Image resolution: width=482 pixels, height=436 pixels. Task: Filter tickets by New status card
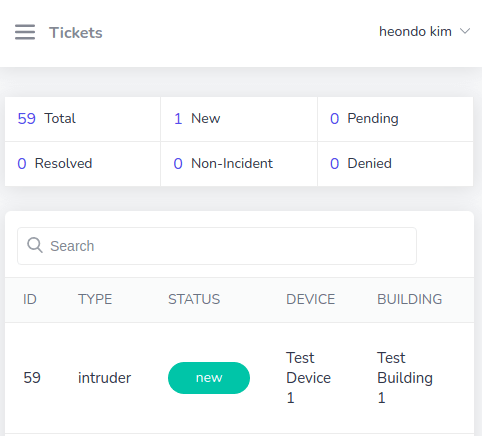239,119
